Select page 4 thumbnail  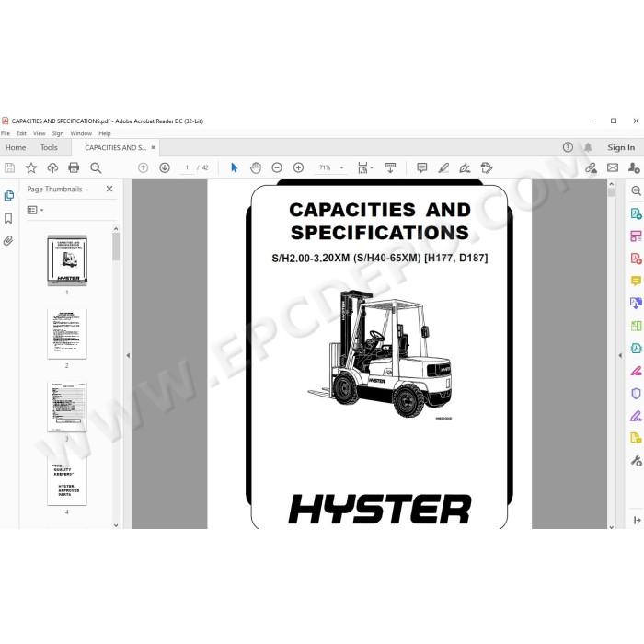pyautogui.click(x=67, y=480)
